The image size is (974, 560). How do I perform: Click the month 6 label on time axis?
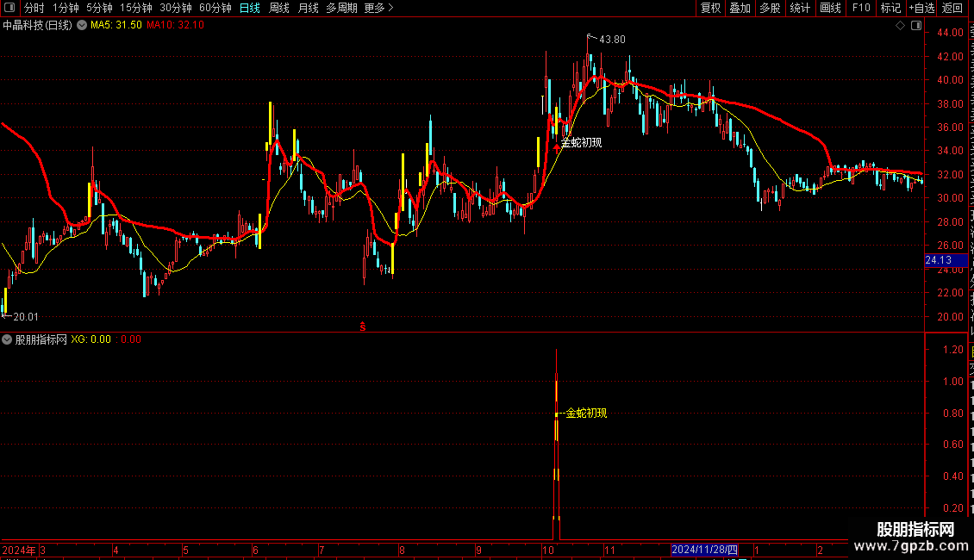tap(255, 550)
